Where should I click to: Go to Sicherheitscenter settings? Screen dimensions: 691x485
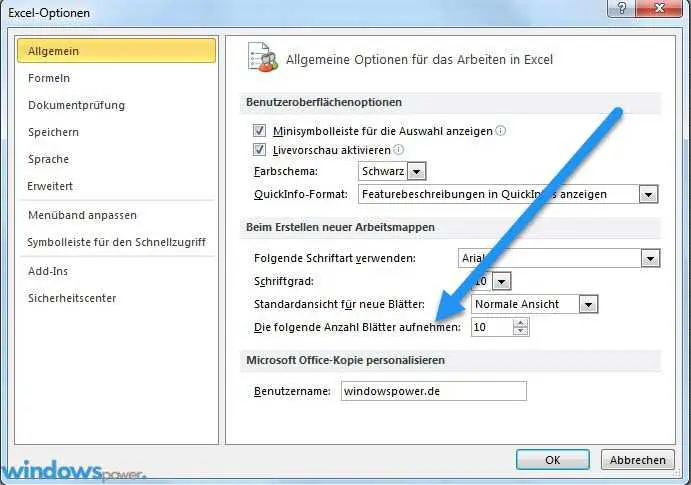click(x=72, y=298)
